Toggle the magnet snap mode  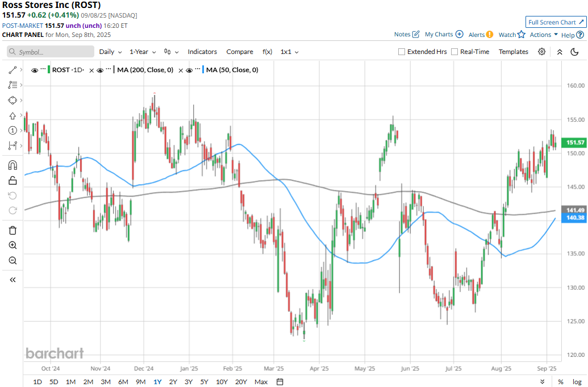coord(12,165)
